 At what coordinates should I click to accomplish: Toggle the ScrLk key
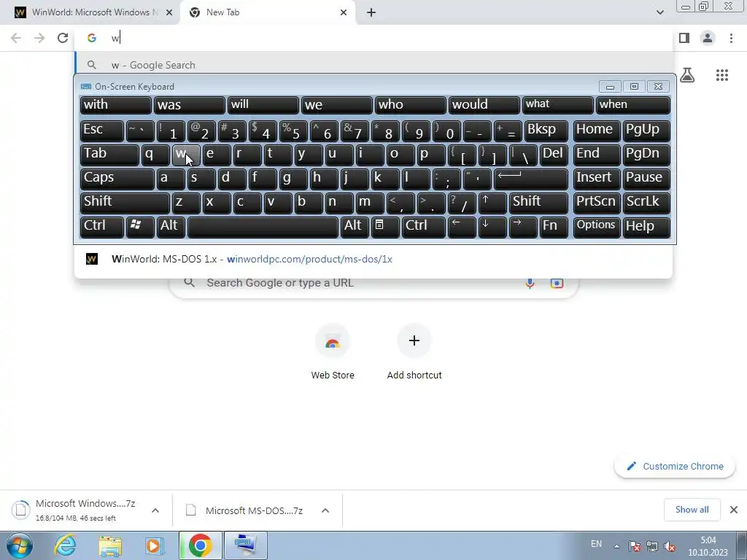coord(646,203)
